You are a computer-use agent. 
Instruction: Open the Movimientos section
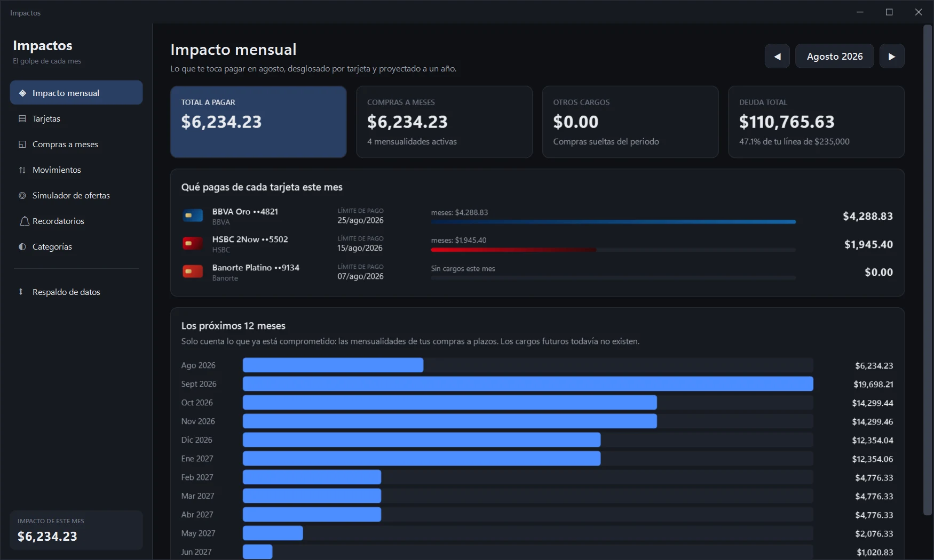tap(76, 170)
